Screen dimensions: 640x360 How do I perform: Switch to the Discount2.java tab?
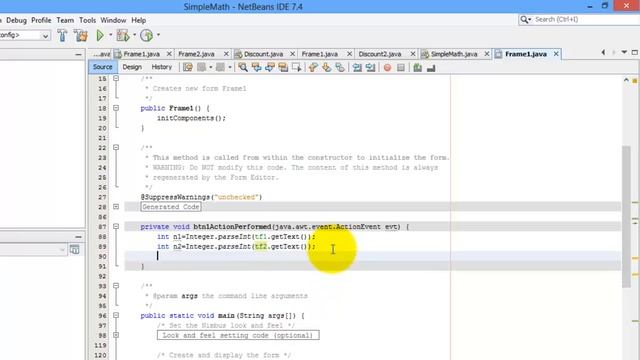(380, 54)
